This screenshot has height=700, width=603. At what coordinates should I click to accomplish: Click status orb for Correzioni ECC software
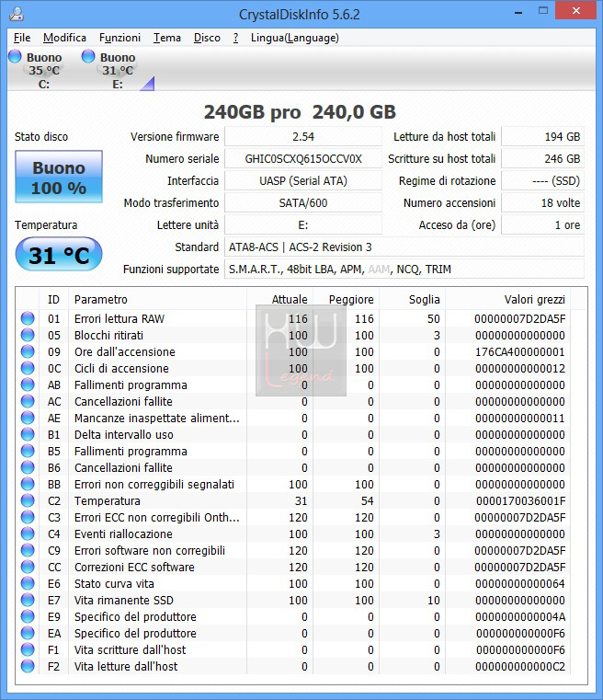[x=28, y=567]
